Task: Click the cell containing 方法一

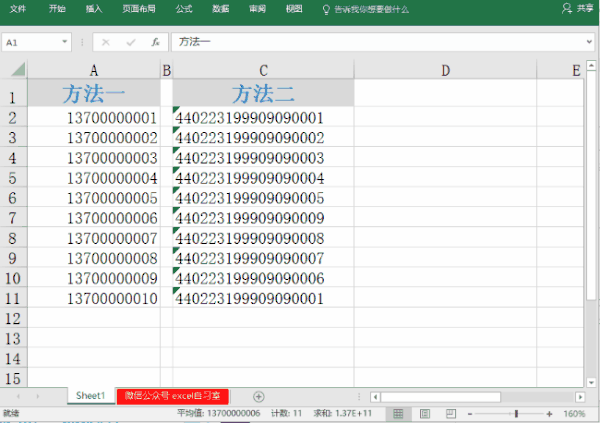Action: (x=94, y=93)
